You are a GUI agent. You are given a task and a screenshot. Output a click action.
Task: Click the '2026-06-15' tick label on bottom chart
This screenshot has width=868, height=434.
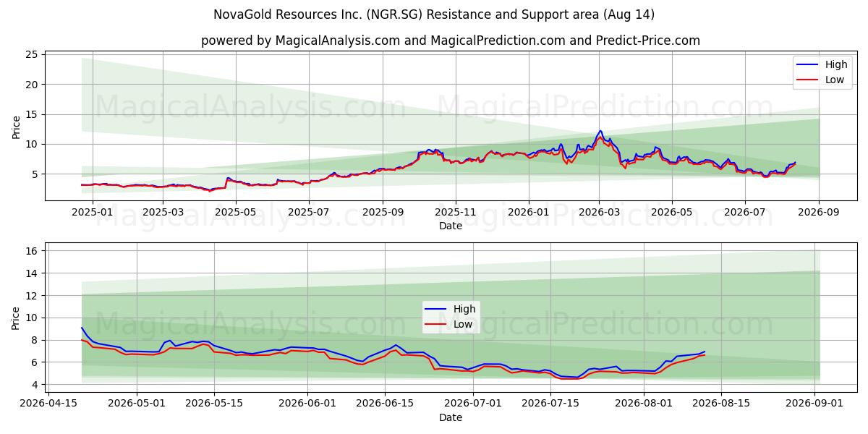pyautogui.click(x=386, y=404)
